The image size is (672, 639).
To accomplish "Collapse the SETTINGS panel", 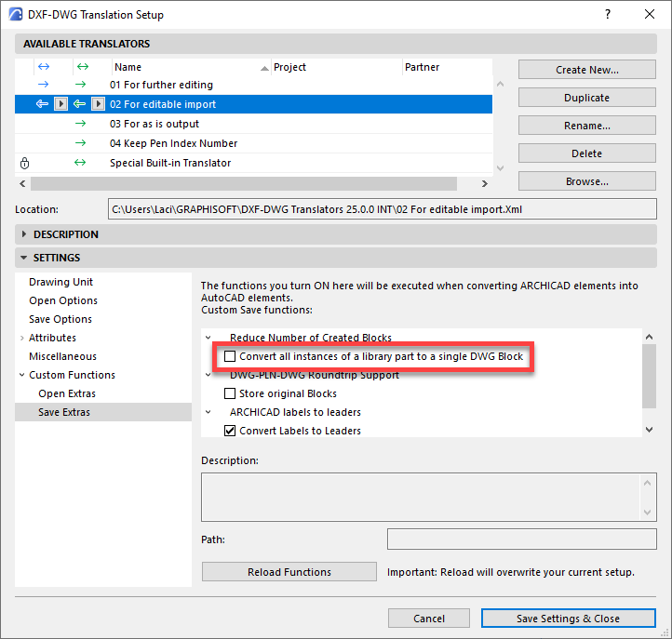I will pos(24,258).
